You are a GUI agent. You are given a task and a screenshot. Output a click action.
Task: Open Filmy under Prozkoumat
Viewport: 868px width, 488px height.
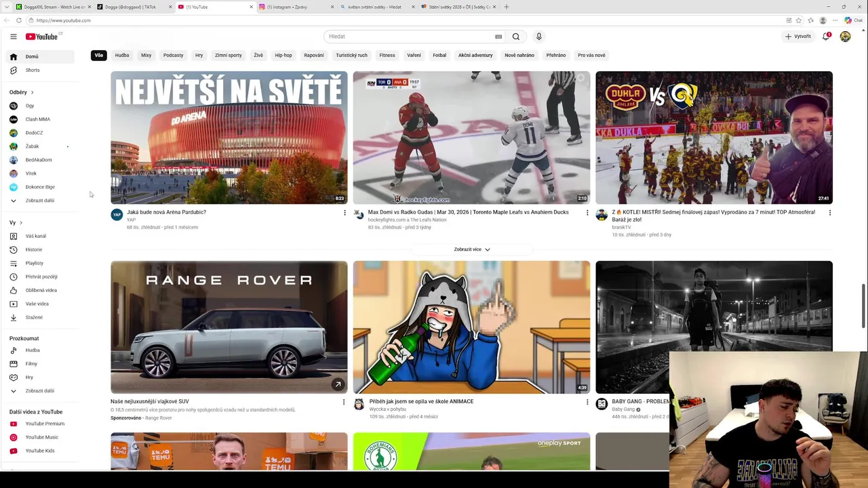[x=39, y=364]
